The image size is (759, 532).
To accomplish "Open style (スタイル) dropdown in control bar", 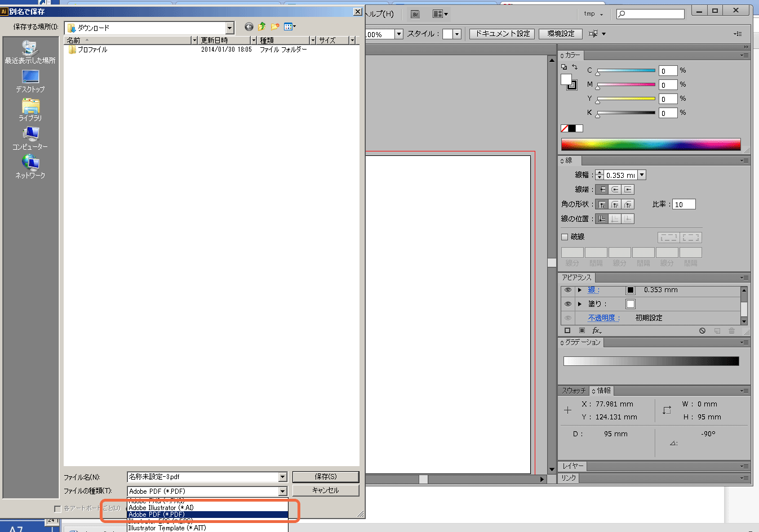I will 457,34.
